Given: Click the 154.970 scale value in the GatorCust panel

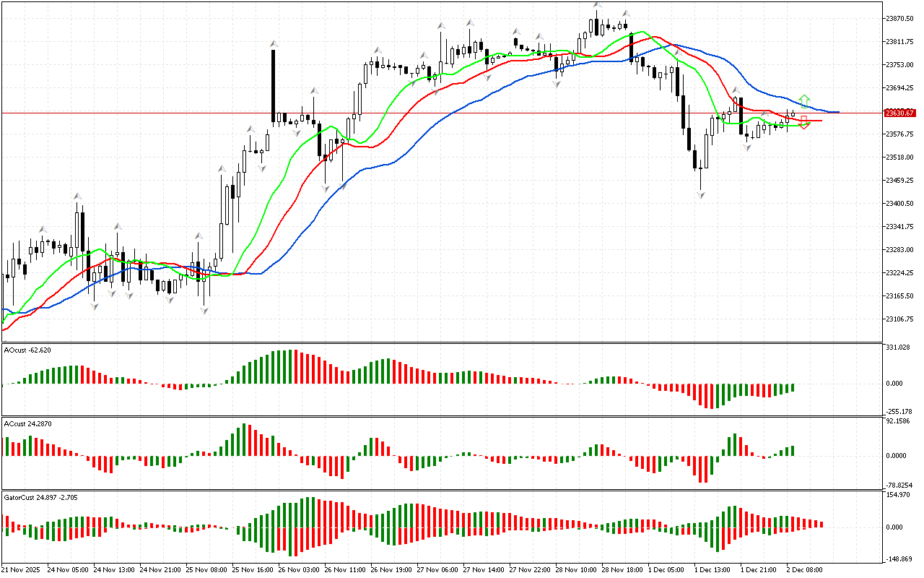Looking at the screenshot, I should pyautogui.click(x=898, y=494).
